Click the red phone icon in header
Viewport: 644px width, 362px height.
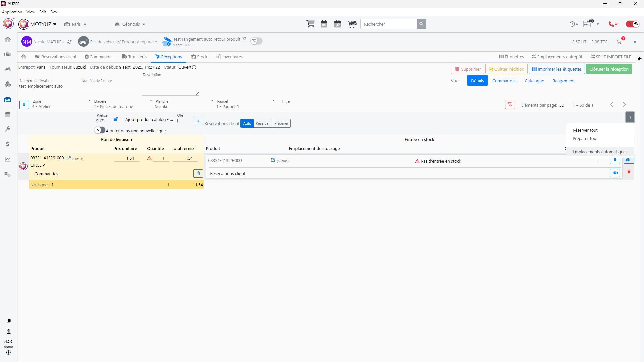(613, 24)
